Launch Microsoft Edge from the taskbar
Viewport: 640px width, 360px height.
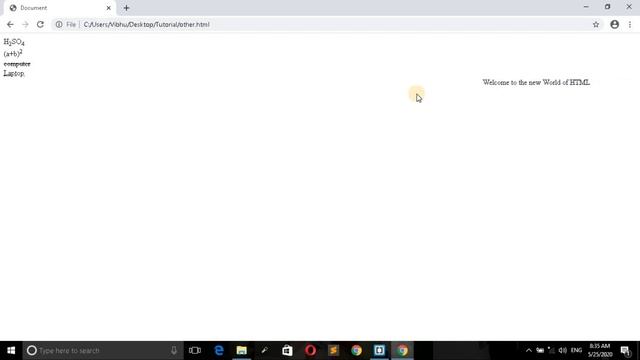[219, 350]
